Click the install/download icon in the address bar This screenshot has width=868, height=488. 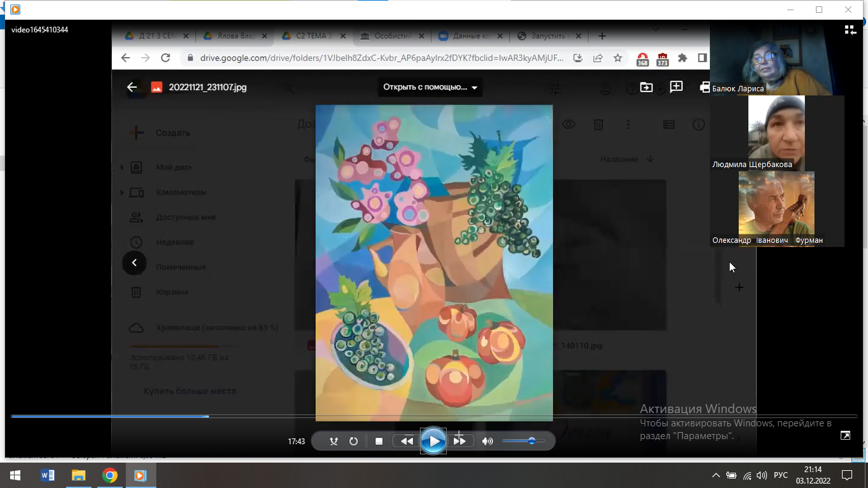pyautogui.click(x=578, y=58)
